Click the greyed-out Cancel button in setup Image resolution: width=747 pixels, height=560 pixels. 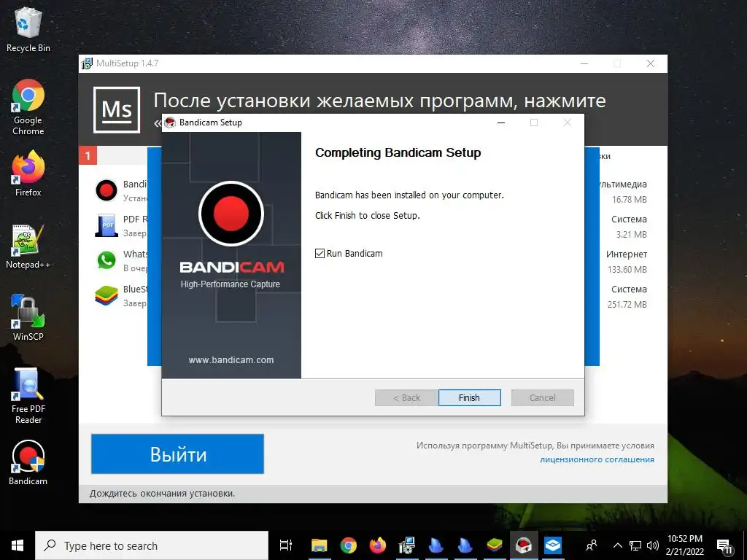coord(542,397)
